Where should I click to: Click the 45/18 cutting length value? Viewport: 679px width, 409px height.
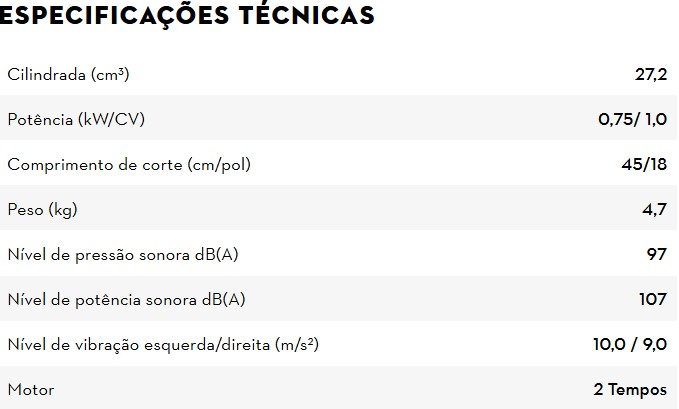643,165
